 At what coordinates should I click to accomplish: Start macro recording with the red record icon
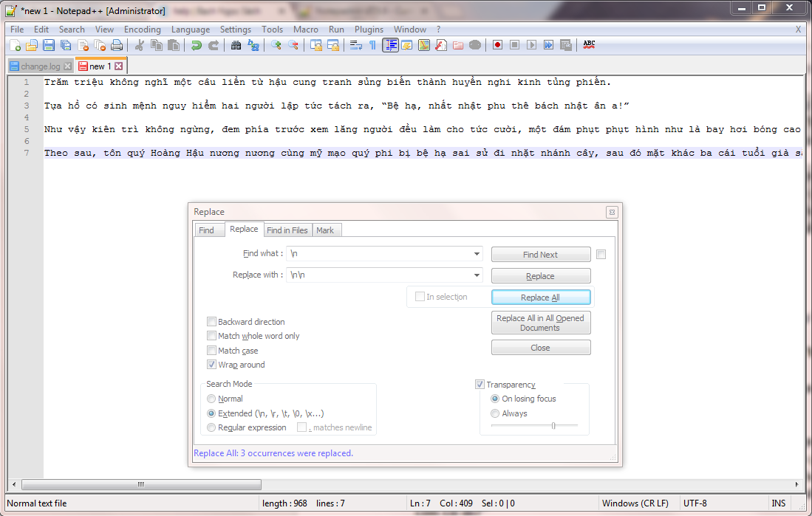click(x=497, y=45)
